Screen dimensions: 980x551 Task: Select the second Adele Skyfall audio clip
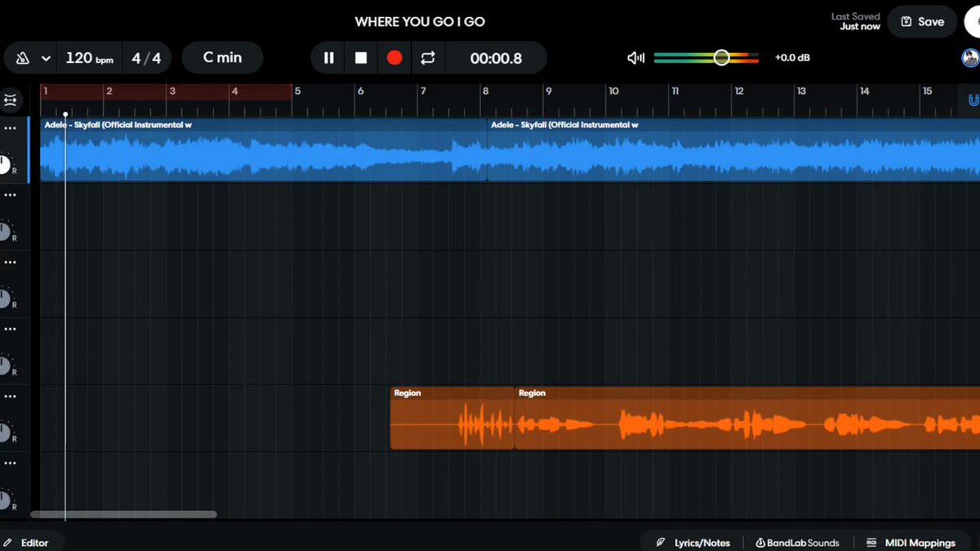(733, 149)
